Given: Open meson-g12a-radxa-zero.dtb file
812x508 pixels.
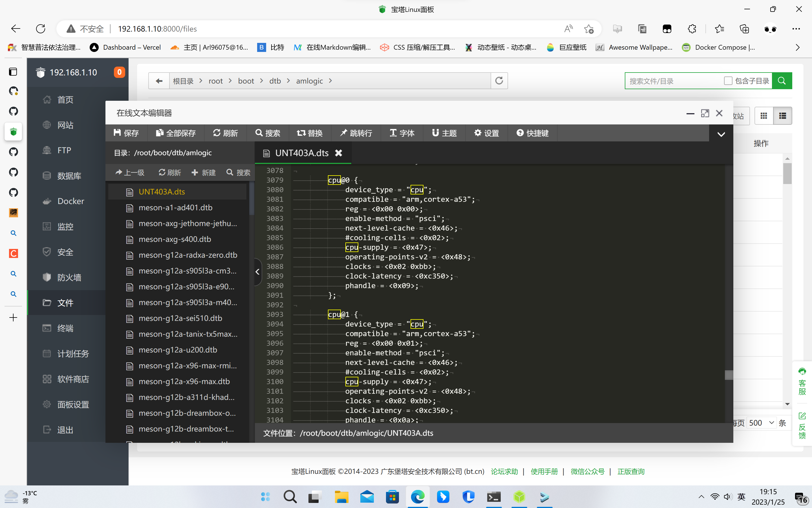Looking at the screenshot, I should (188, 255).
